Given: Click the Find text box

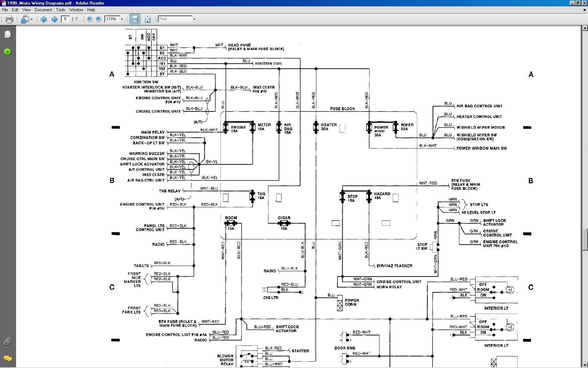Looking at the screenshot, I should 175,19.
